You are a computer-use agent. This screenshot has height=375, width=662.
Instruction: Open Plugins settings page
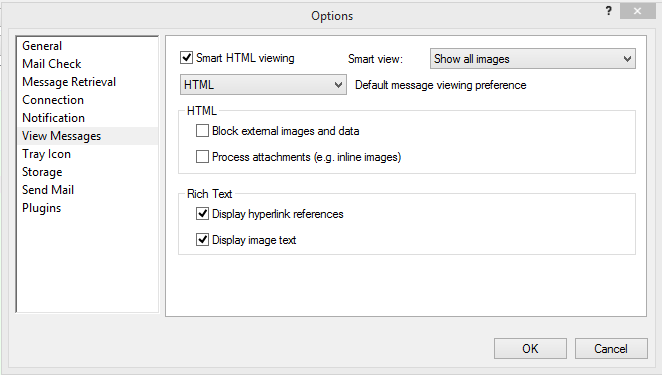point(41,208)
